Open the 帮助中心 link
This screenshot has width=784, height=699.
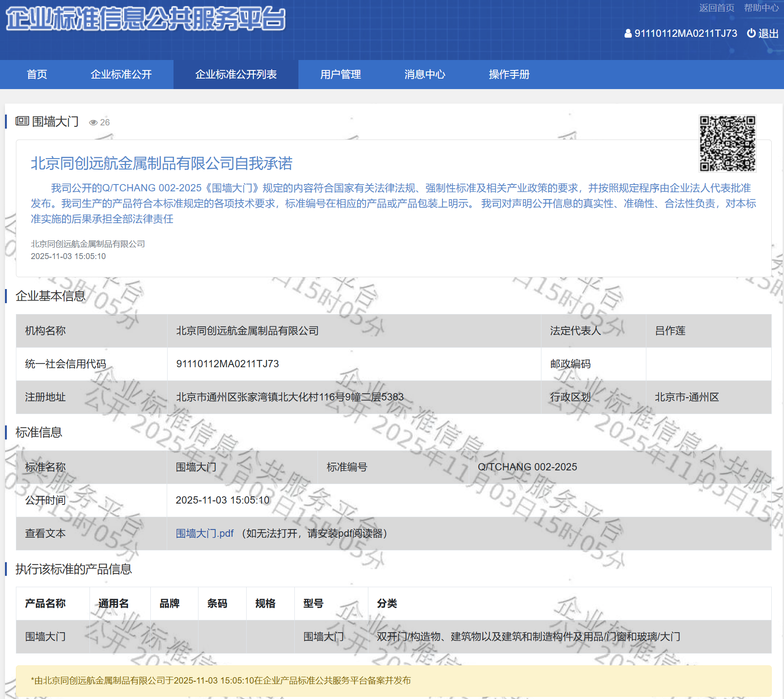[x=761, y=8]
